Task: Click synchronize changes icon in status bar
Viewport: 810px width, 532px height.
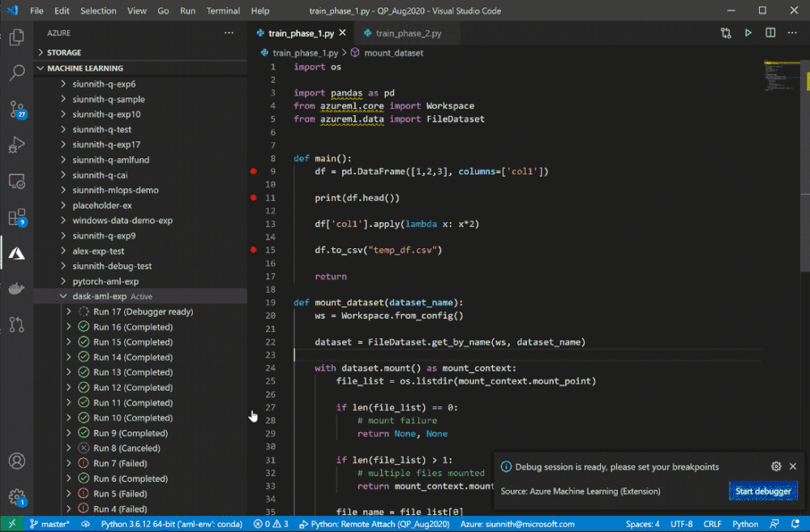Action: tap(85, 524)
